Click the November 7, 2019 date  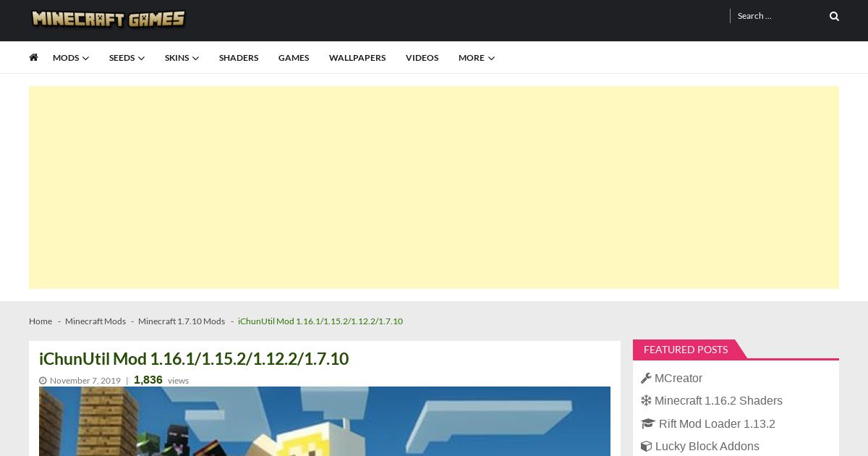point(85,381)
